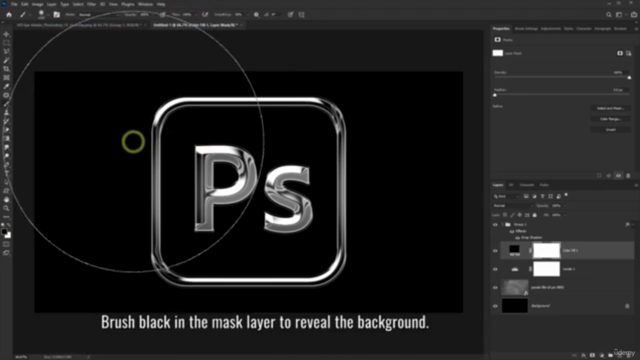Toggle Group 1 layer visibility eye
Screen dimensions: 640x360
(x=495, y=225)
